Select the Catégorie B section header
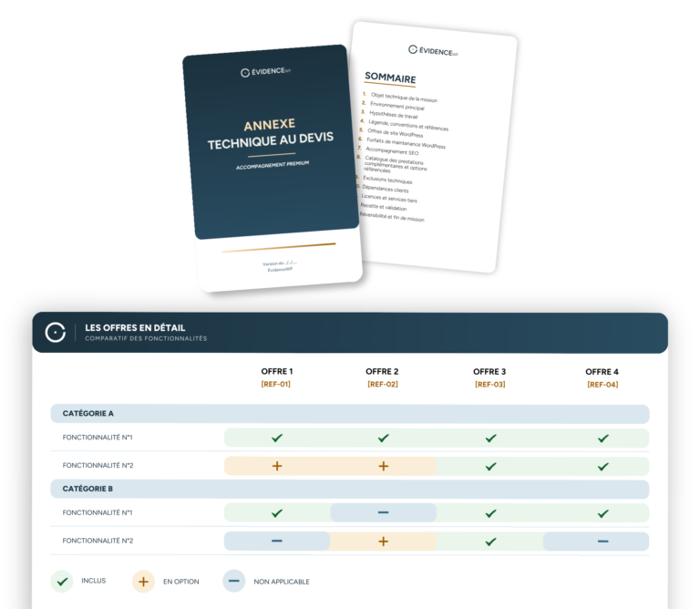Viewport: 700px width, 609px height. [x=350, y=489]
